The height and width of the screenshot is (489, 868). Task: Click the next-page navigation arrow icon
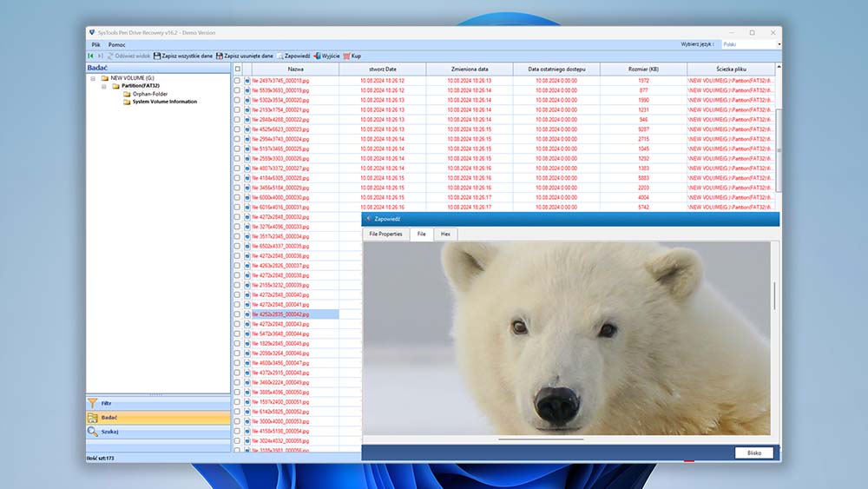pyautogui.click(x=100, y=56)
